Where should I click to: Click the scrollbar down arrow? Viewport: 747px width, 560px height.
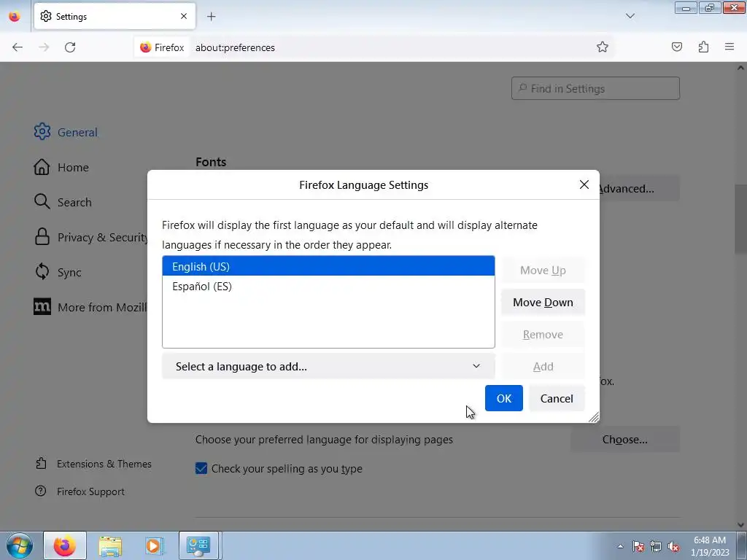click(x=740, y=525)
